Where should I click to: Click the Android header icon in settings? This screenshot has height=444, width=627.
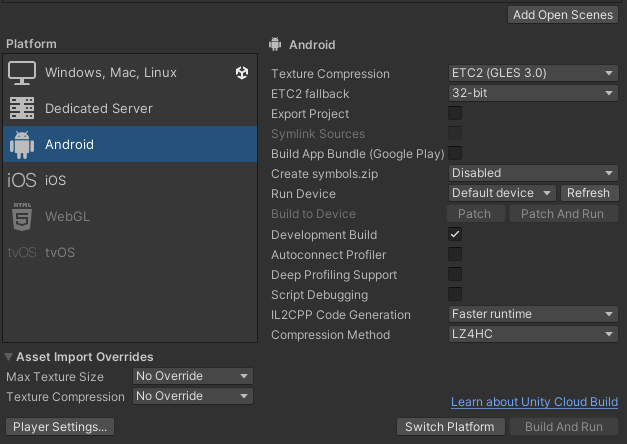click(275, 44)
